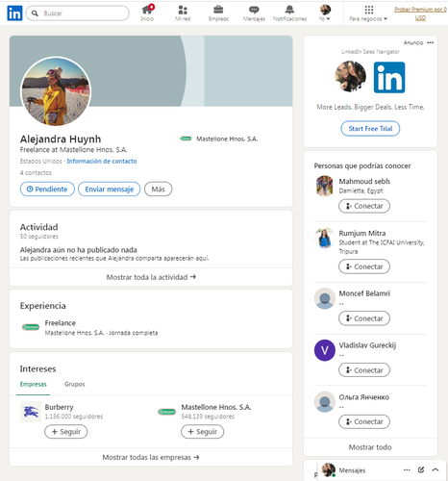Compose new message icon
Viewport: 448px width, 481px height.
421,469
